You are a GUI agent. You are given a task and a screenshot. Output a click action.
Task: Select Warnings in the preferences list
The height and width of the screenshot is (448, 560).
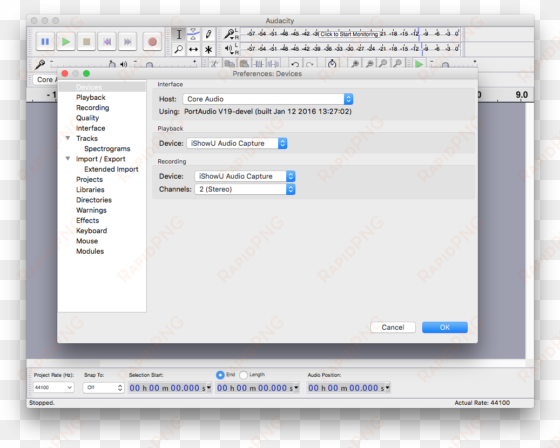[x=91, y=210]
